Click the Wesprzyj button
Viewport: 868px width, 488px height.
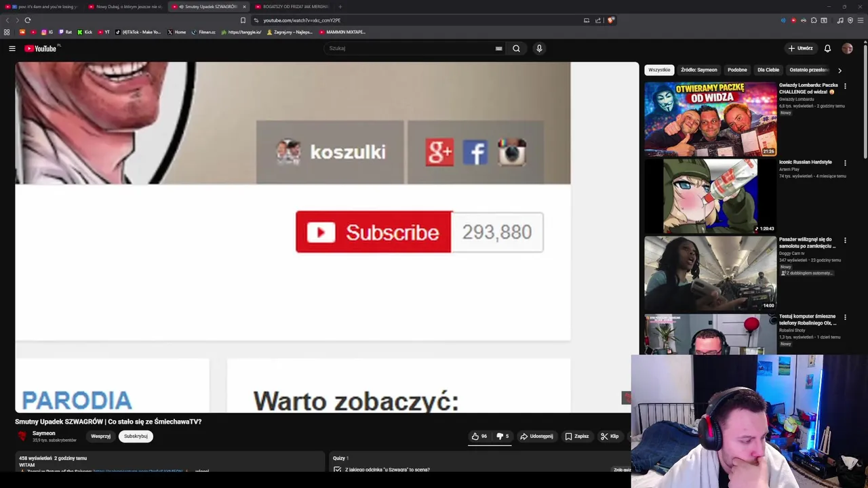tap(100, 436)
